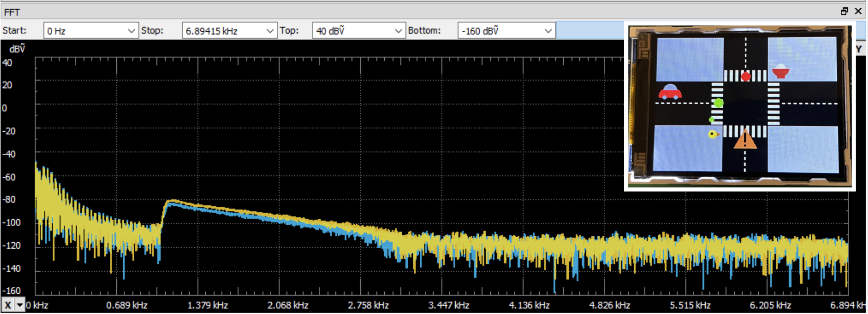
Task: Close the FFT panel
Action: pos(858,11)
